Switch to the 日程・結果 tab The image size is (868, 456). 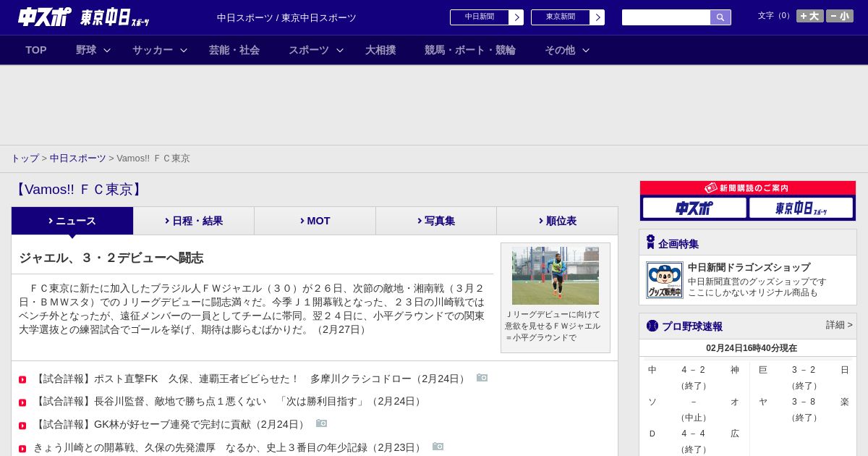pyautogui.click(x=194, y=221)
